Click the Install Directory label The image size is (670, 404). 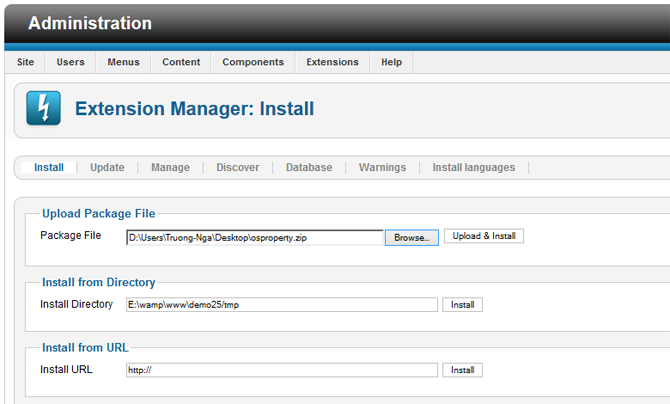point(76,304)
